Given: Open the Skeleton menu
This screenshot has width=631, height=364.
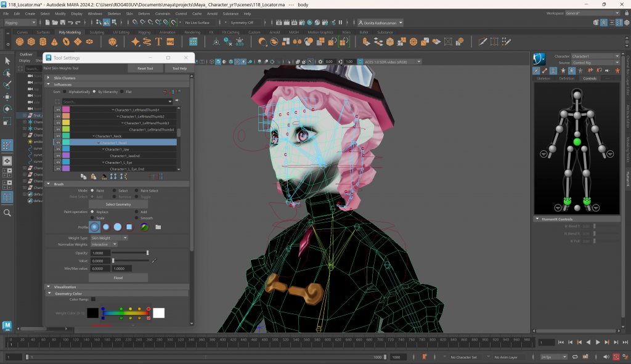Looking at the screenshot, I should coord(114,14).
